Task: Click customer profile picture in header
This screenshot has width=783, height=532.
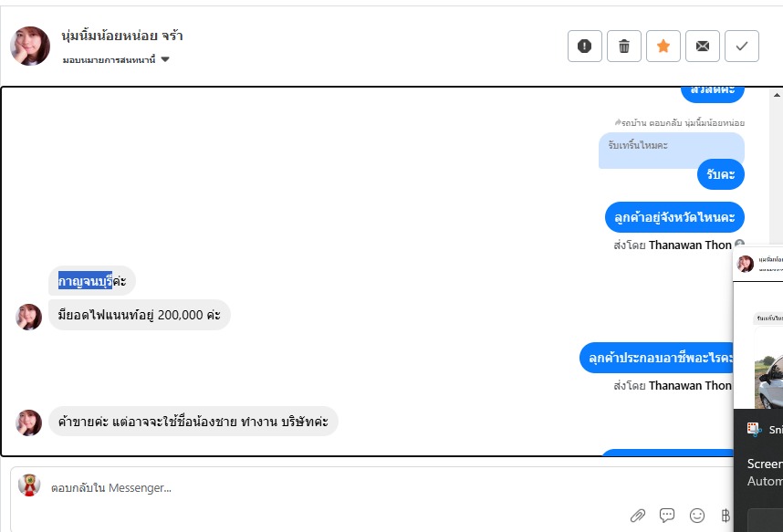Action: tap(30, 46)
